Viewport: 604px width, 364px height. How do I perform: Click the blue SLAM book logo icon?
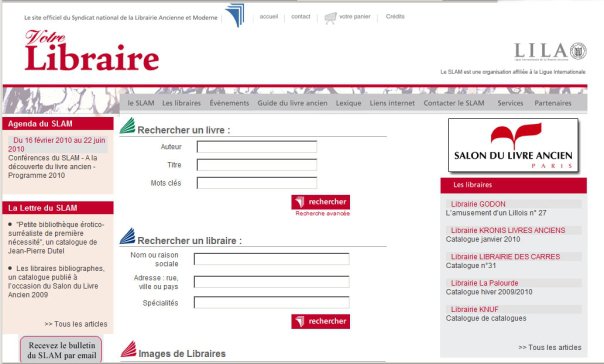(x=235, y=15)
